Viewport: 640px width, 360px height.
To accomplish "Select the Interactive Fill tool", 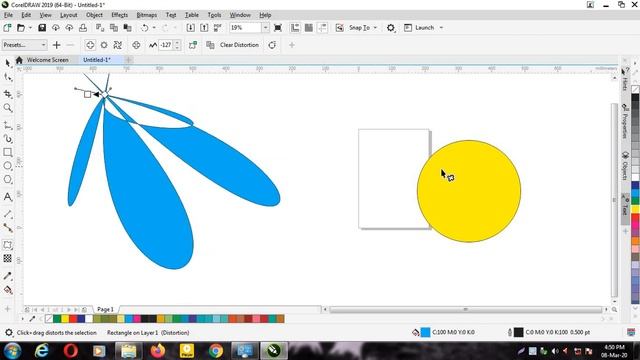I will (7, 290).
